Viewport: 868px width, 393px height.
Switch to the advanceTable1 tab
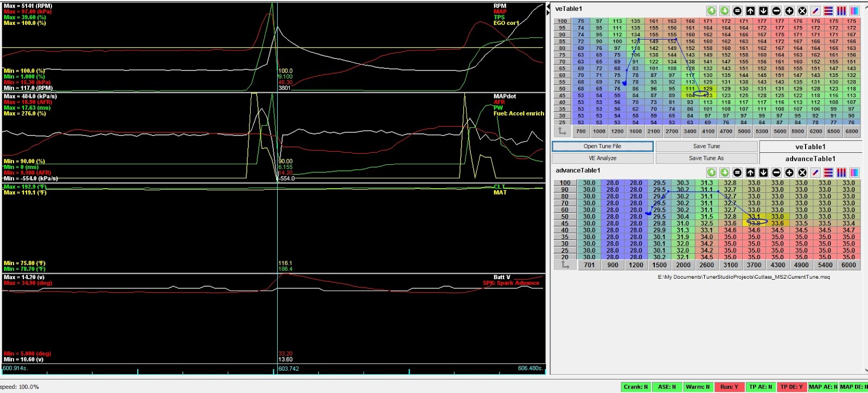pyautogui.click(x=810, y=159)
